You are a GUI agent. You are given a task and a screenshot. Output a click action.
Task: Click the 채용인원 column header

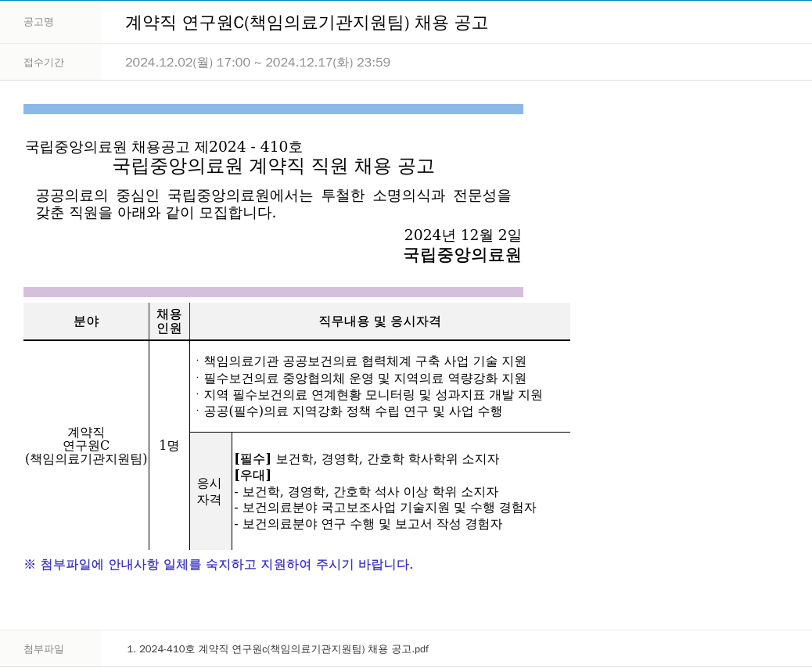[169, 321]
